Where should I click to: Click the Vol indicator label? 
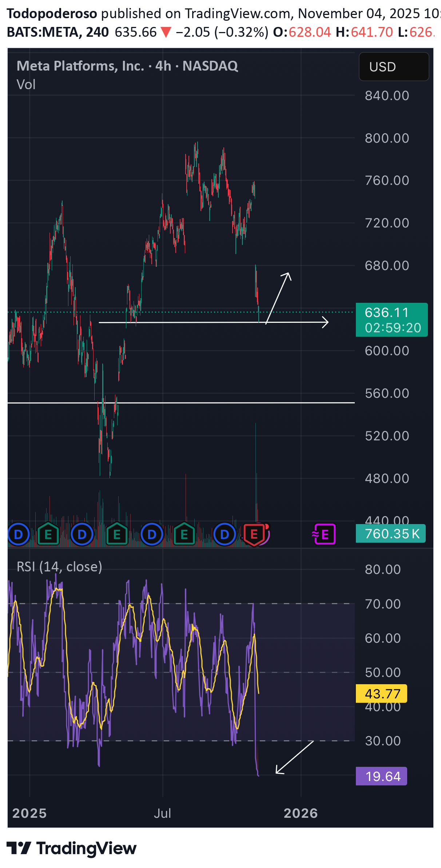[26, 84]
